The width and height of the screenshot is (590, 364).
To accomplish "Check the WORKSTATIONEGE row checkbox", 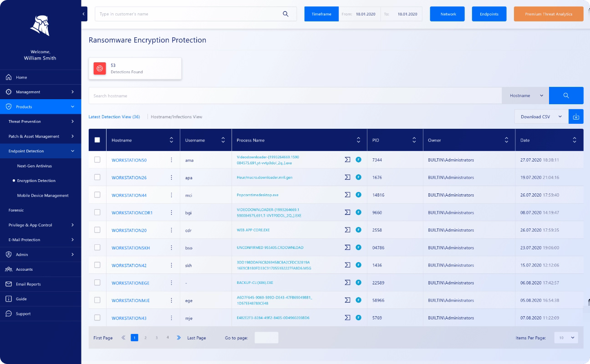I will [x=97, y=283].
